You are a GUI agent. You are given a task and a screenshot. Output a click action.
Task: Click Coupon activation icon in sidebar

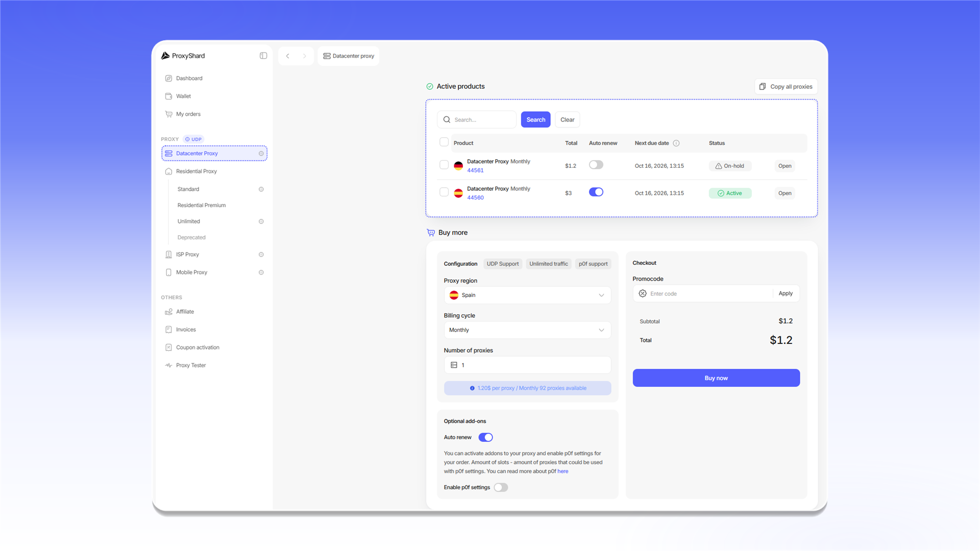(x=168, y=347)
